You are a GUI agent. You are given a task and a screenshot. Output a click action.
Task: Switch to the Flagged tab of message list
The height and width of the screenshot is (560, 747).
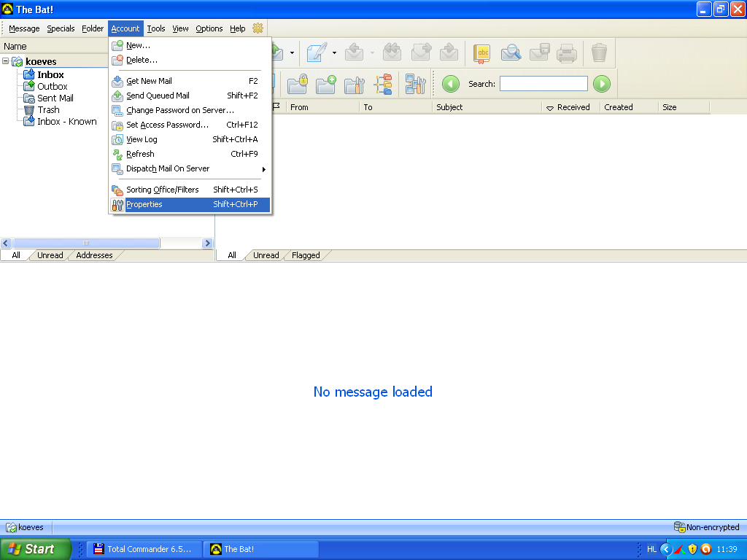tap(306, 256)
